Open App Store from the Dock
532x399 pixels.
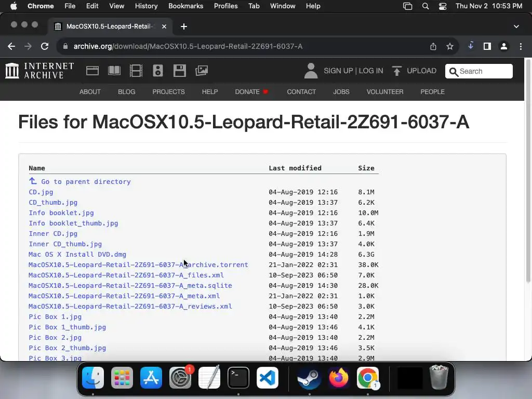coord(151,378)
